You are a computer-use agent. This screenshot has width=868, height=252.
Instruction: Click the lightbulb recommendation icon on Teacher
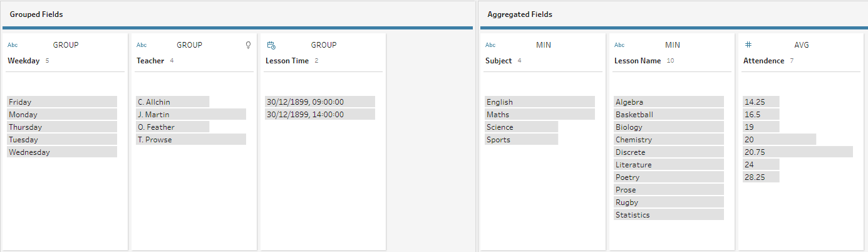click(x=248, y=45)
